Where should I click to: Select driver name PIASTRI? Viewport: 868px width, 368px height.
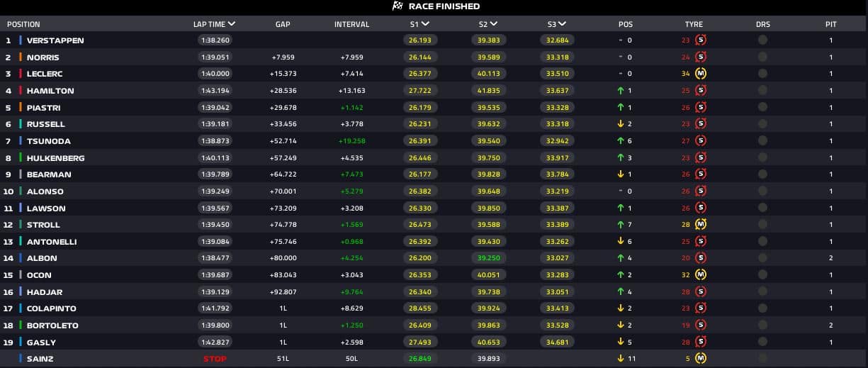[x=43, y=108]
